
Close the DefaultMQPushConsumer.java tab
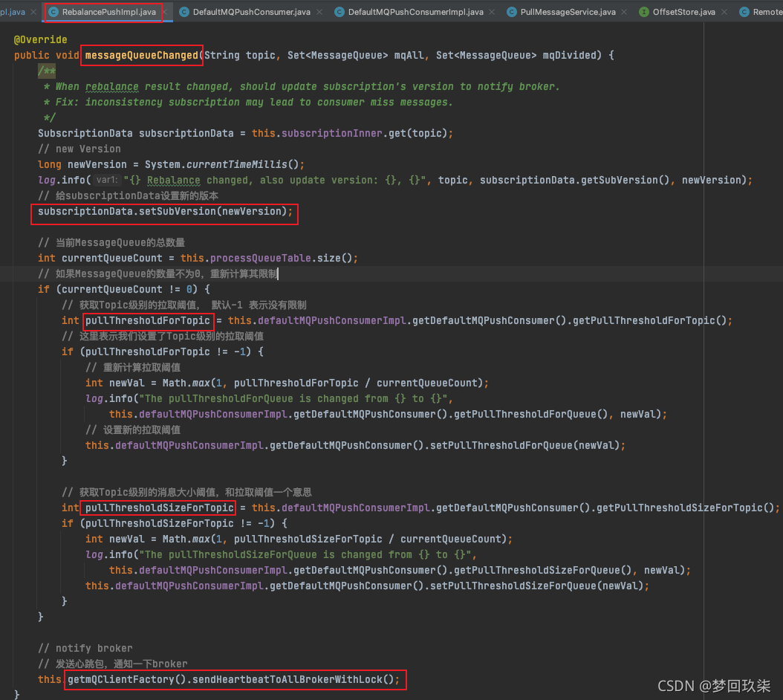[319, 13]
